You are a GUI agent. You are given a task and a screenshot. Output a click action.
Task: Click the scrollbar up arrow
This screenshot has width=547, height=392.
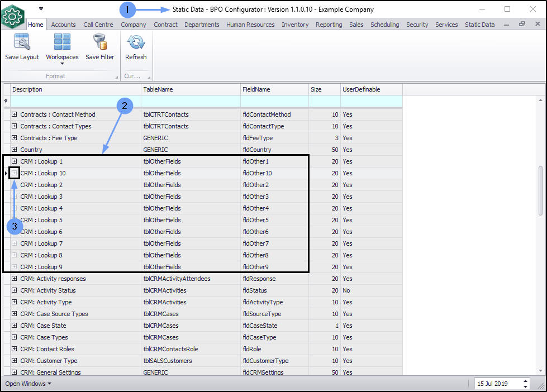coord(541,100)
